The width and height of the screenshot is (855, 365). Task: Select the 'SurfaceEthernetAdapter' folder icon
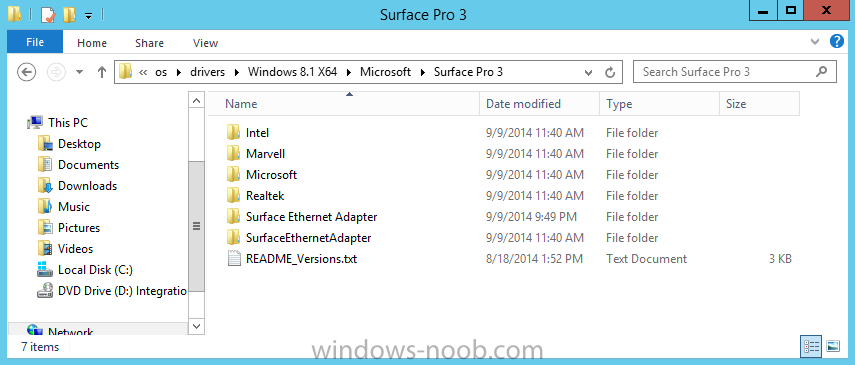coord(233,237)
